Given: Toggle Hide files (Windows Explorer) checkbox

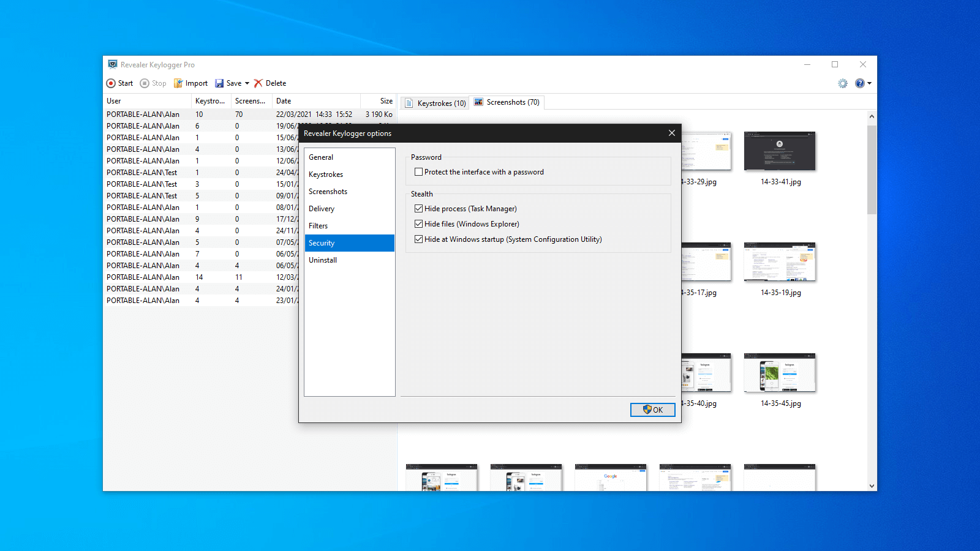Looking at the screenshot, I should click(419, 224).
